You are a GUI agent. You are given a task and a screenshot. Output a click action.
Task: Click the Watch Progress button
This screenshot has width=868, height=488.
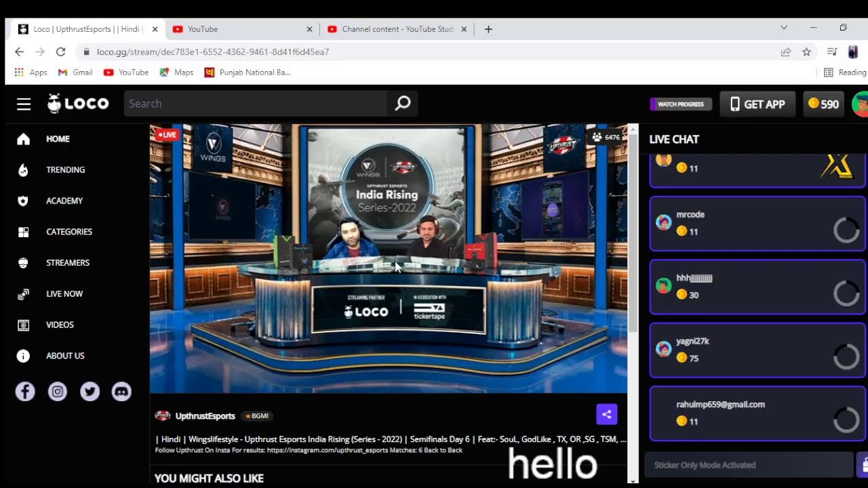pos(681,104)
